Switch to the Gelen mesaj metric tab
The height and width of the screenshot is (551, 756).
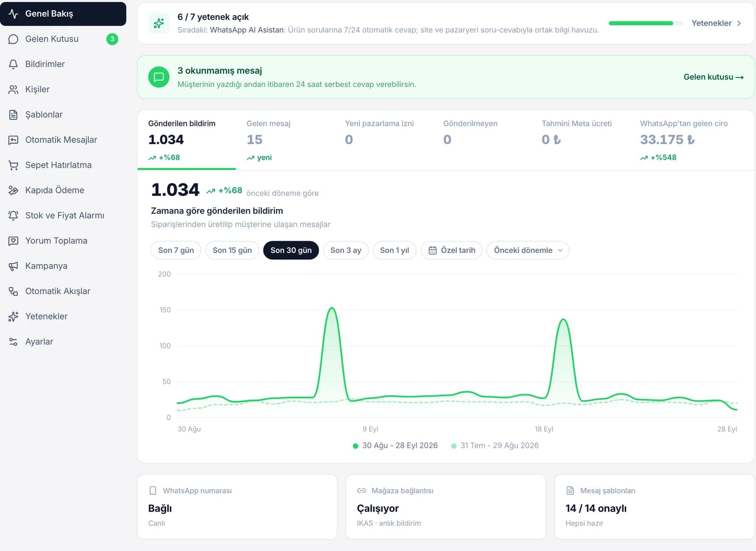coord(285,140)
